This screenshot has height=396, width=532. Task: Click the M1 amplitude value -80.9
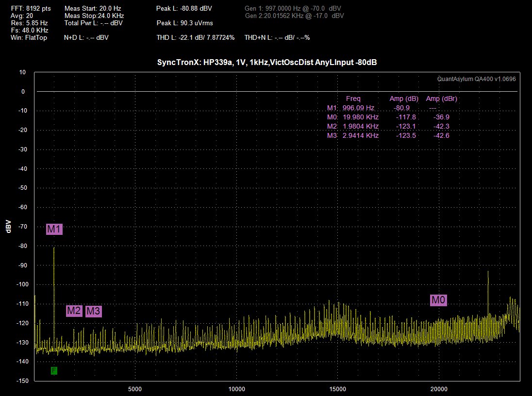tap(402, 108)
